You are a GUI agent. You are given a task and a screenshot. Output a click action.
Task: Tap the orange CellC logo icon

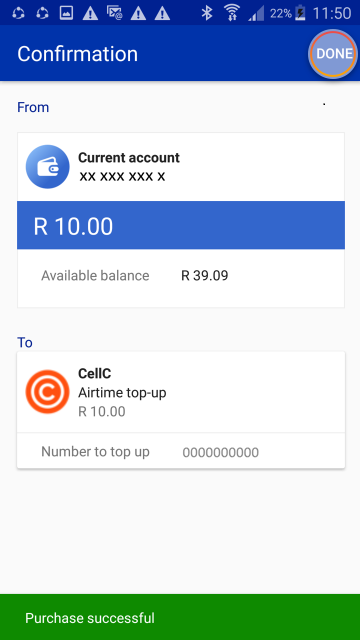click(47, 392)
